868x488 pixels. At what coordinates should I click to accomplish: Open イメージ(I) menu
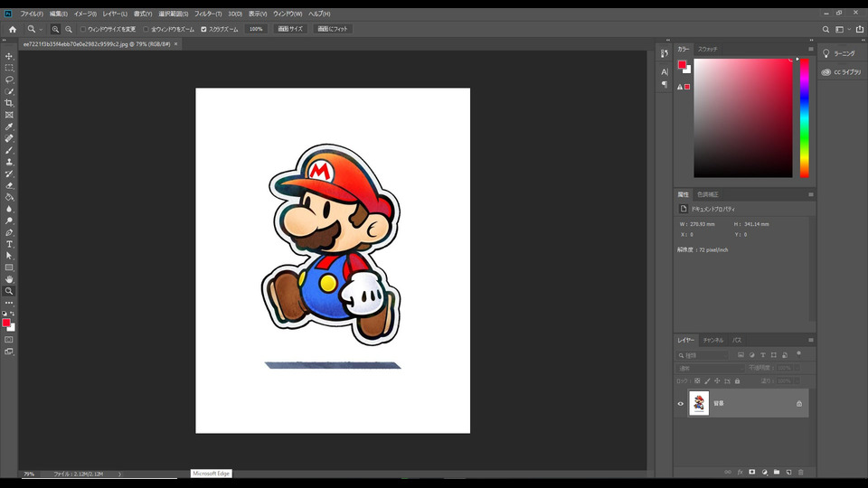(85, 14)
